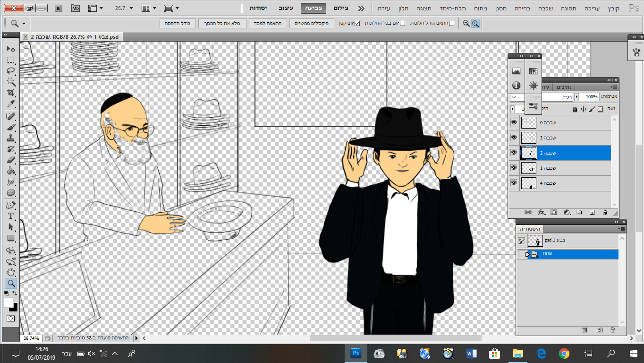The height and width of the screenshot is (363, 644).
Task: Select the Crop tool
Action: pos(11,93)
